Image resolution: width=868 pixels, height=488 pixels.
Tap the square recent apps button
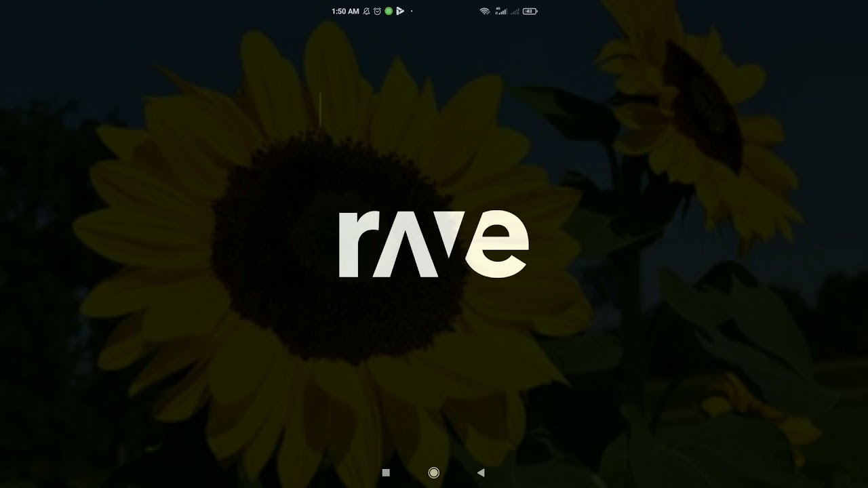click(x=386, y=472)
